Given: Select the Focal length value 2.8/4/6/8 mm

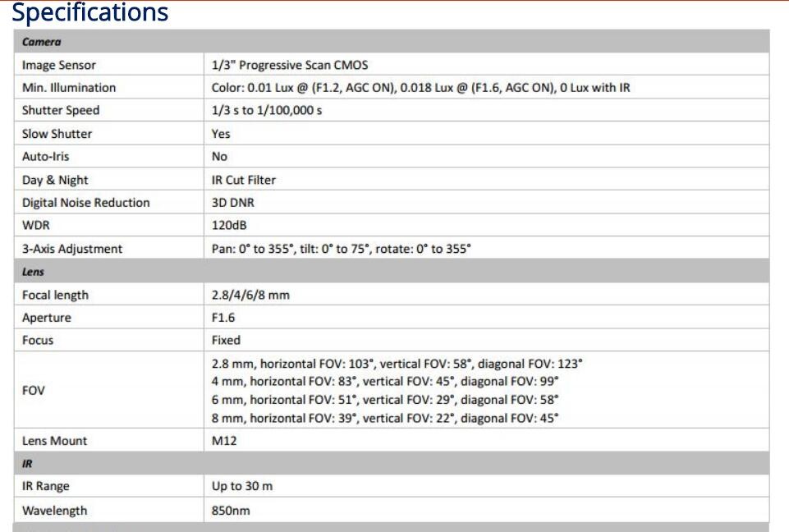Looking at the screenshot, I should [250, 295].
